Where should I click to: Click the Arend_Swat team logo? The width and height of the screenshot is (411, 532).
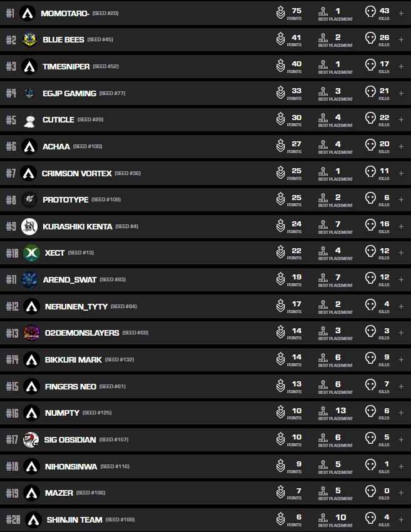[x=29, y=279]
